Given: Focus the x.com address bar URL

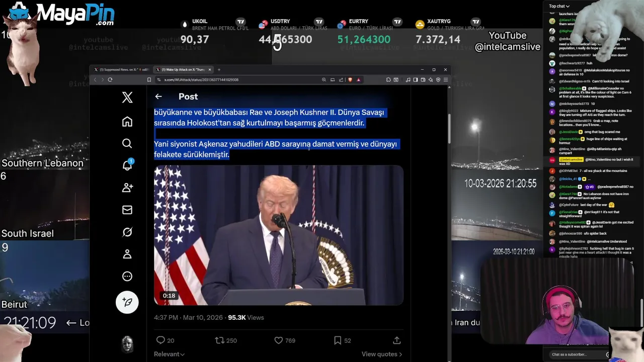Looking at the screenshot, I should pos(201,79).
